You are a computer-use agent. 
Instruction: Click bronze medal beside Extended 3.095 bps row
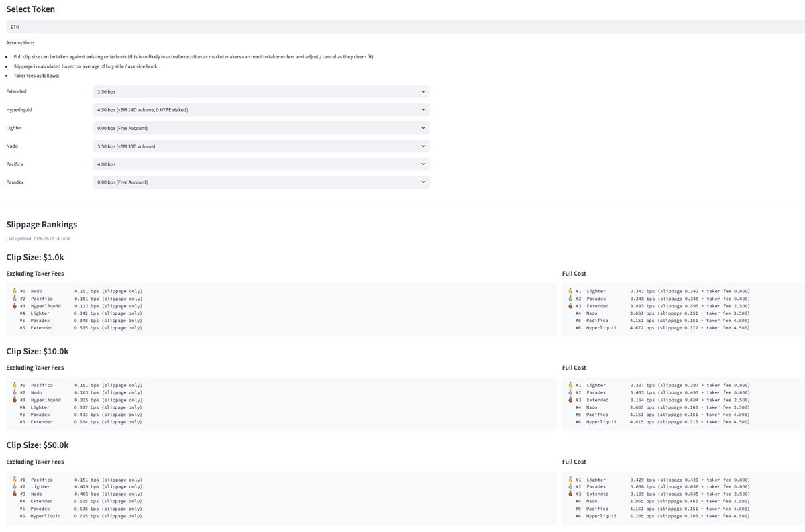point(570,306)
